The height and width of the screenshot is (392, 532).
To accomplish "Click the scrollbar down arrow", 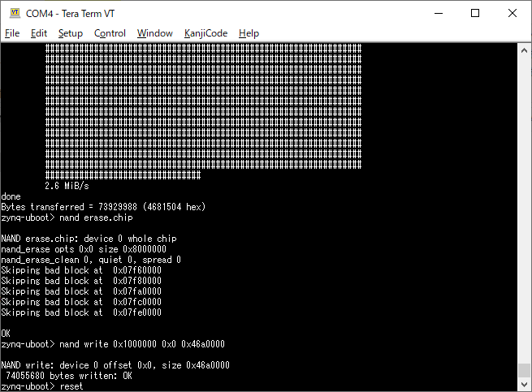I will tap(524, 385).
